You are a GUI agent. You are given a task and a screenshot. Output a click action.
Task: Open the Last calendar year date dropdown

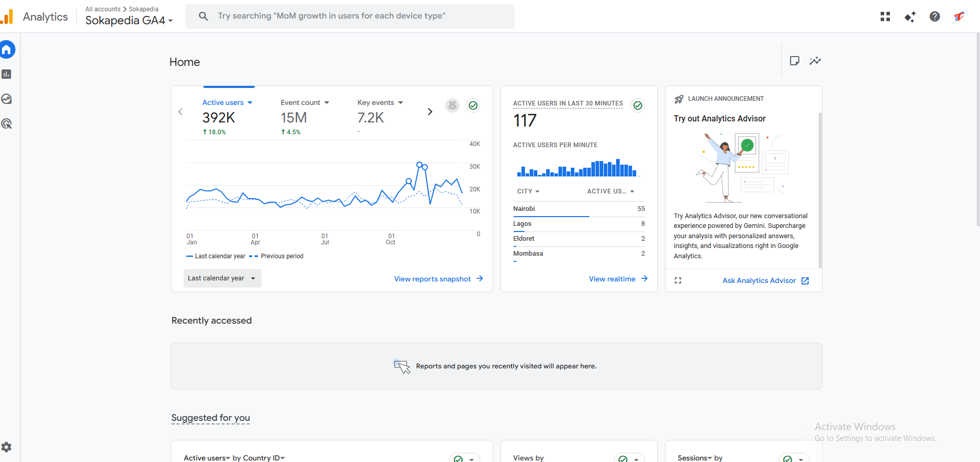(x=222, y=278)
